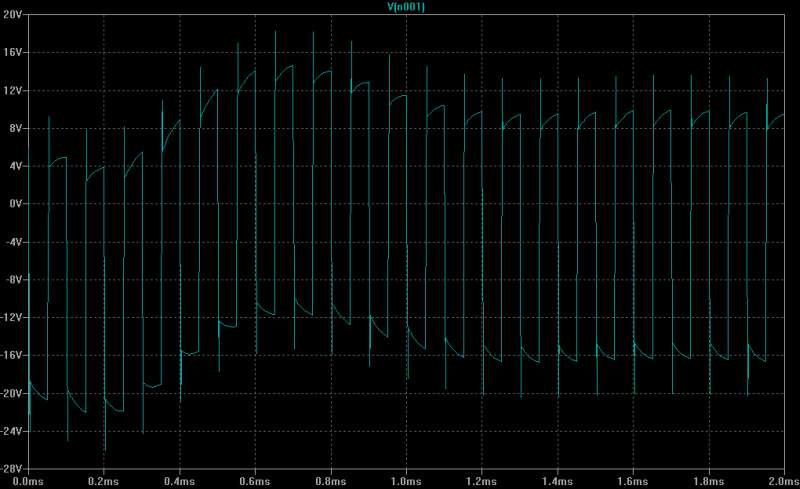Click the -24V vertical axis label

coord(12,431)
